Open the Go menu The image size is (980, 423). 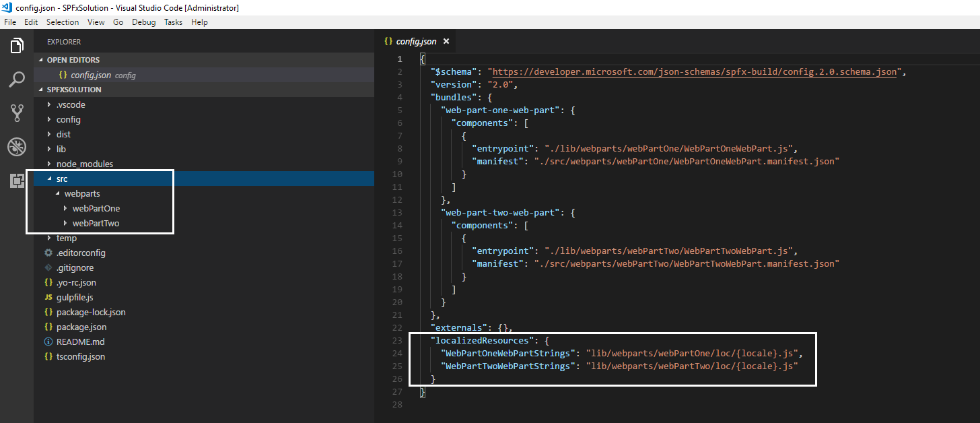tap(118, 22)
